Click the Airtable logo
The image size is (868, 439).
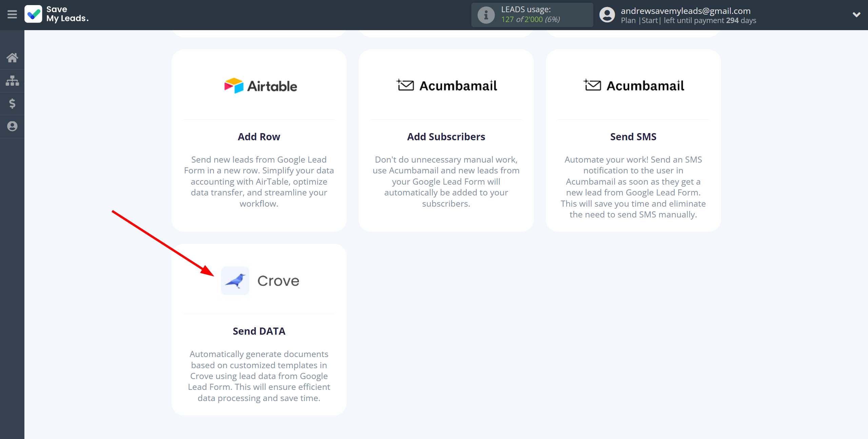(x=260, y=86)
